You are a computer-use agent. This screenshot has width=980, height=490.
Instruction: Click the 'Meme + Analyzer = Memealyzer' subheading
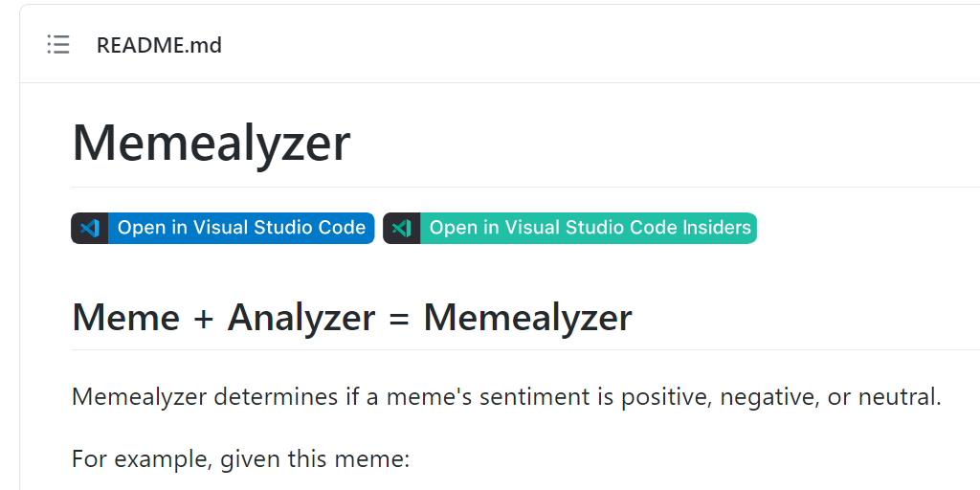(x=351, y=317)
